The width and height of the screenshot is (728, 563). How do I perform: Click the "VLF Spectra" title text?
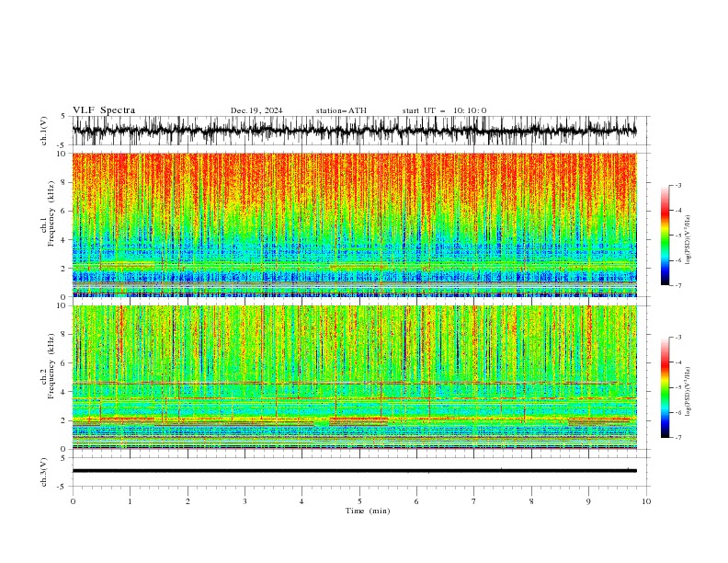point(104,110)
